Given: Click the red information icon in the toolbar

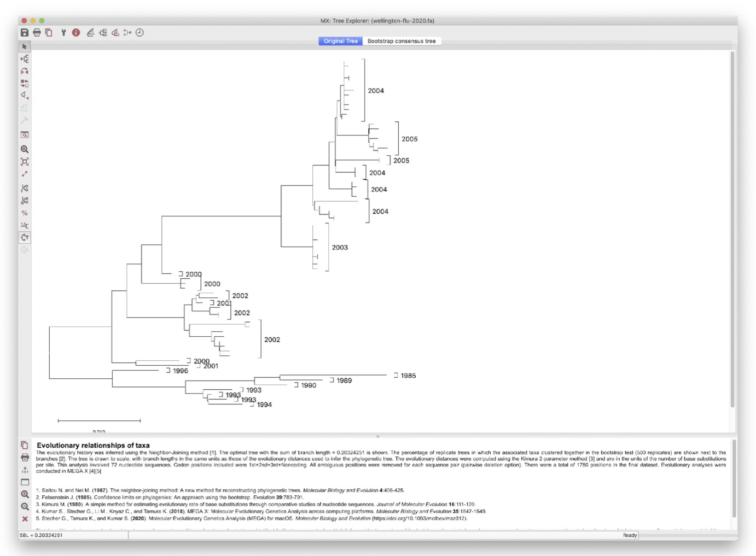Looking at the screenshot, I should [76, 33].
